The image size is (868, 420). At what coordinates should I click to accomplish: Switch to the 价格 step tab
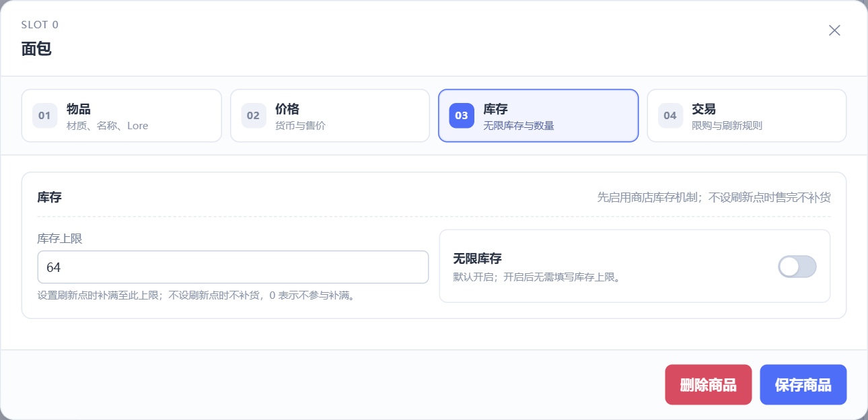(330, 116)
